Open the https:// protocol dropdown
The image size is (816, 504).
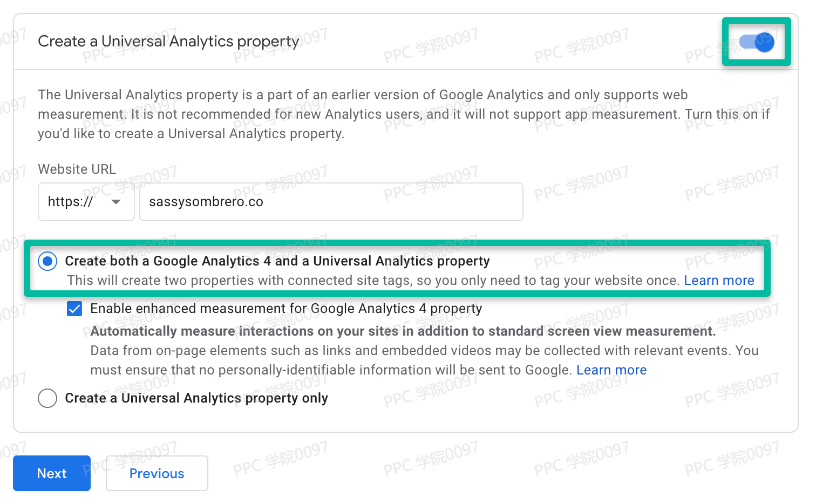(86, 202)
